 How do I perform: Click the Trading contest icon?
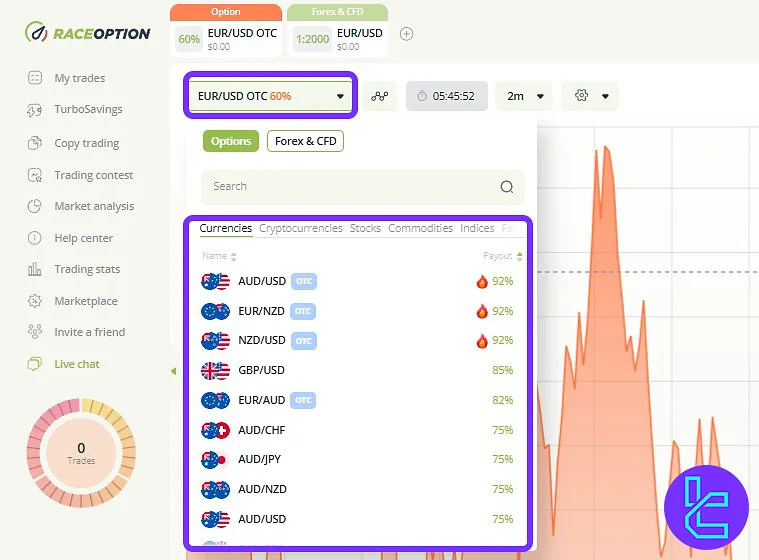point(34,175)
